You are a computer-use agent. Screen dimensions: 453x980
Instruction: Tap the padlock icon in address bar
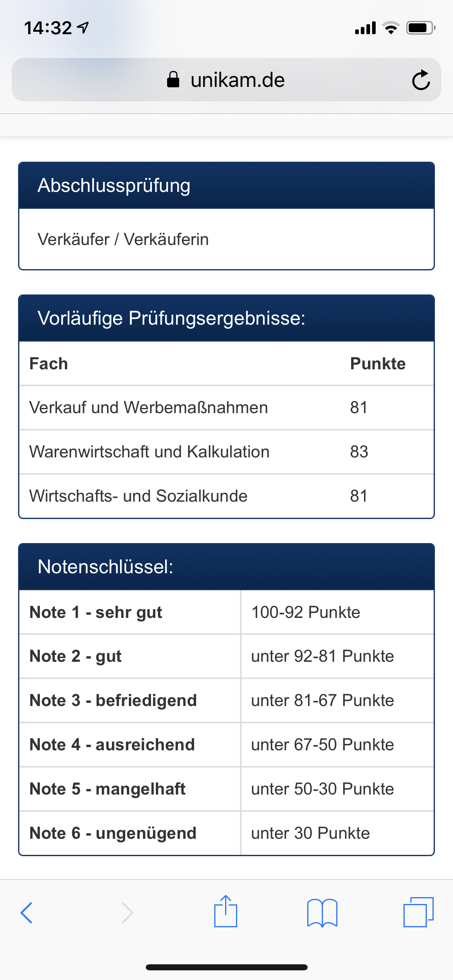point(173,80)
